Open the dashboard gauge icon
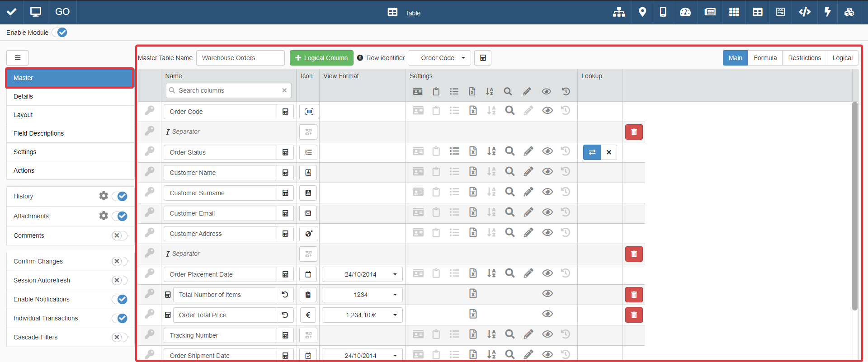The height and width of the screenshot is (362, 868). pos(685,12)
